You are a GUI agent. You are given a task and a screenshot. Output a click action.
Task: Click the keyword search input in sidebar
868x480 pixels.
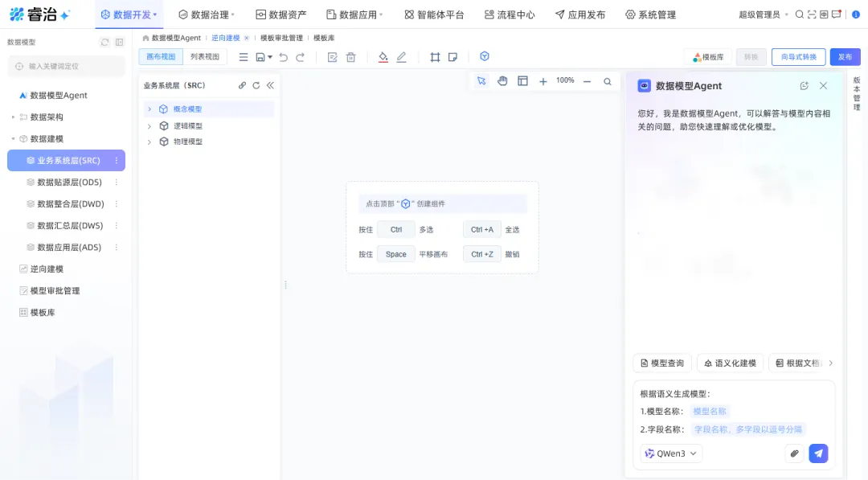click(67, 67)
